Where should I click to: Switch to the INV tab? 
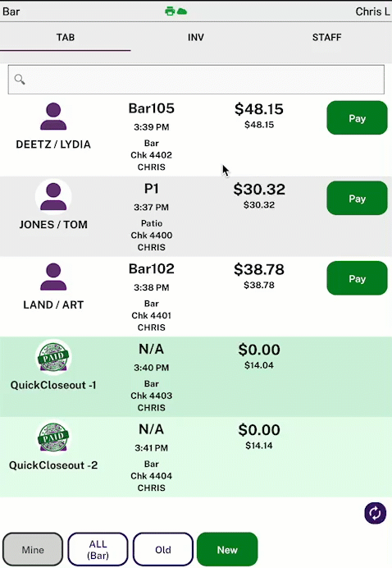(196, 37)
